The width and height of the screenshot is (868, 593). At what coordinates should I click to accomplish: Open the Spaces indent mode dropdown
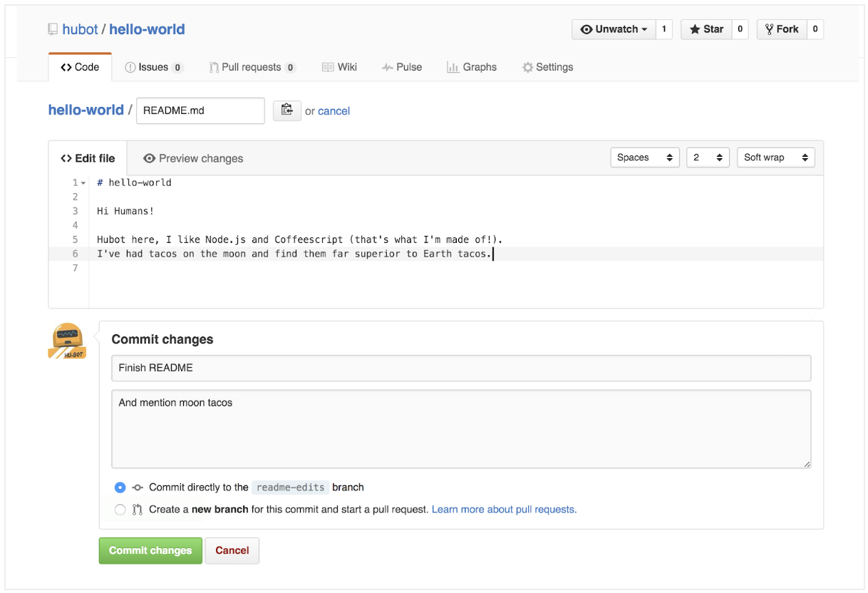[x=645, y=158]
